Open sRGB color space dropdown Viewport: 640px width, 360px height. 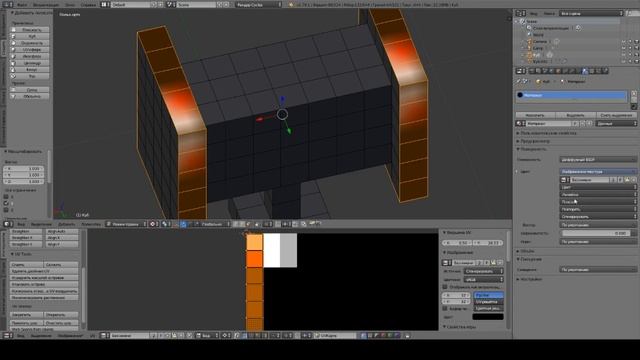pos(484,280)
